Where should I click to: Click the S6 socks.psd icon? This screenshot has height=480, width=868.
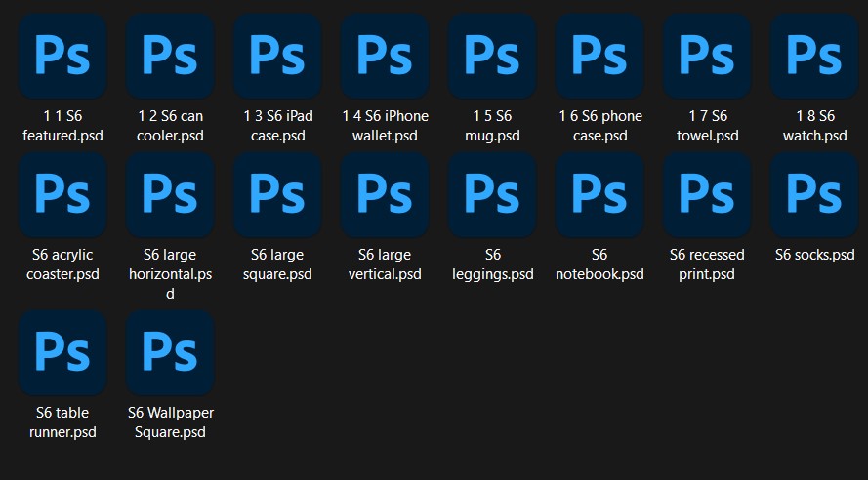814,195
